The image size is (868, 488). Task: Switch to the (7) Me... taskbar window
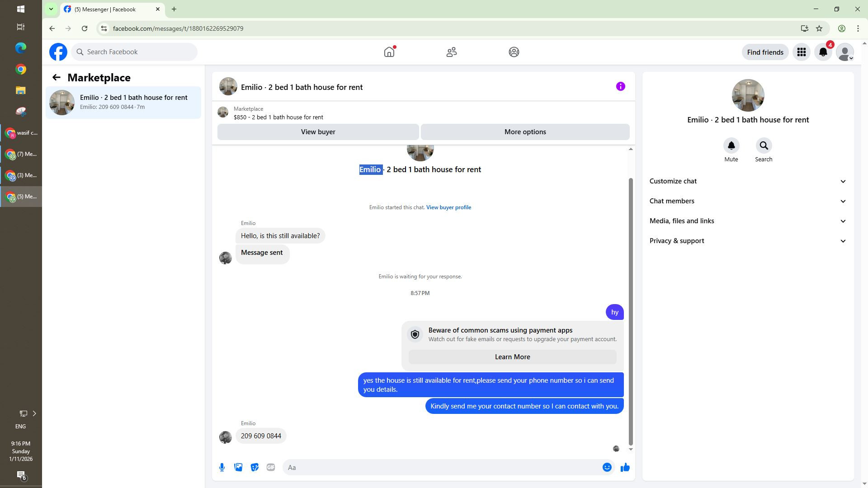(21, 154)
